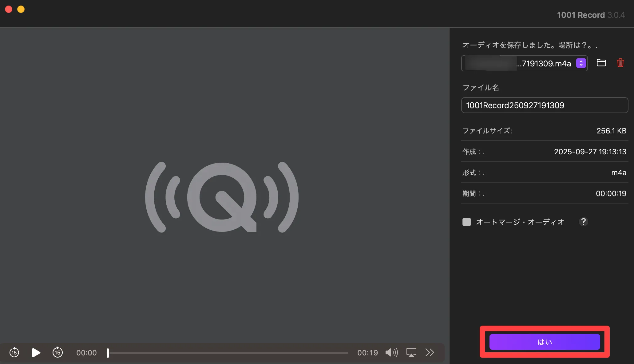Click the purple はい button
This screenshot has height=364, width=634.
(x=545, y=342)
